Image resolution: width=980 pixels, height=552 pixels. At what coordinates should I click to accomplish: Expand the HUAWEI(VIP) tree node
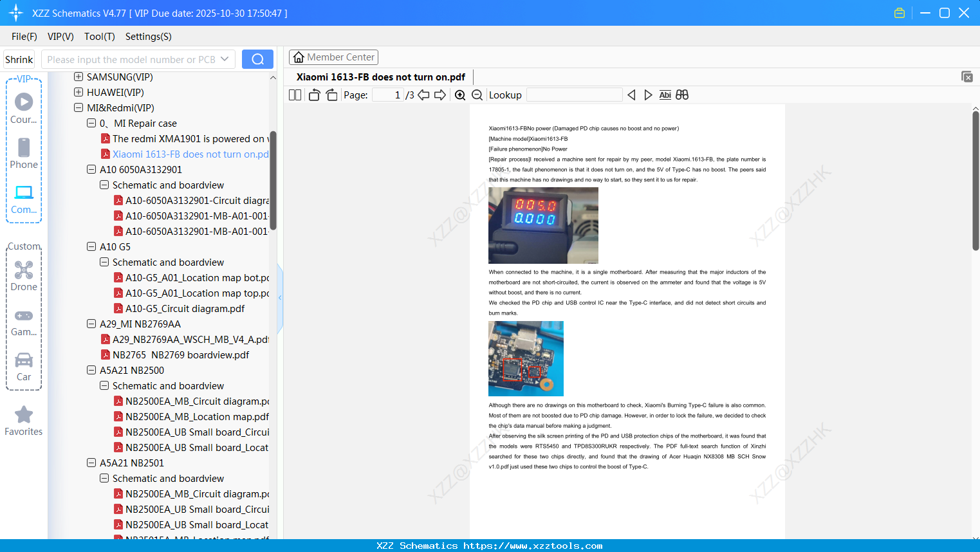coord(79,93)
